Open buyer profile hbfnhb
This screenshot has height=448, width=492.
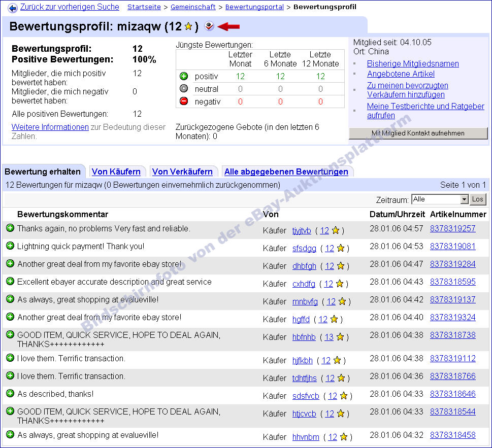304,337
